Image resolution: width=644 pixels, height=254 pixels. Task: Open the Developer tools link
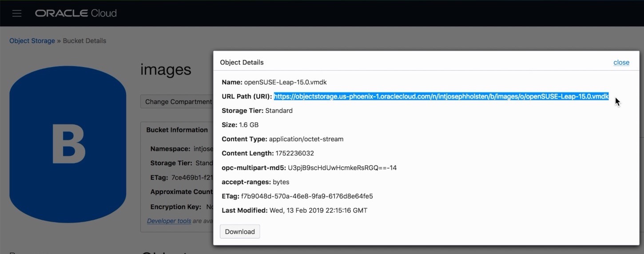(x=169, y=221)
